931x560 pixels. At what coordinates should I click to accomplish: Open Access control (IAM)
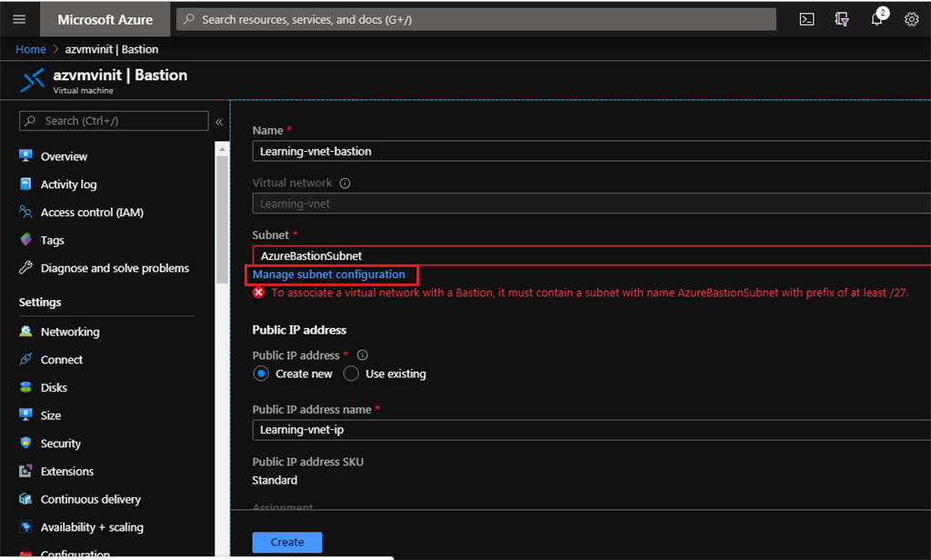click(93, 212)
